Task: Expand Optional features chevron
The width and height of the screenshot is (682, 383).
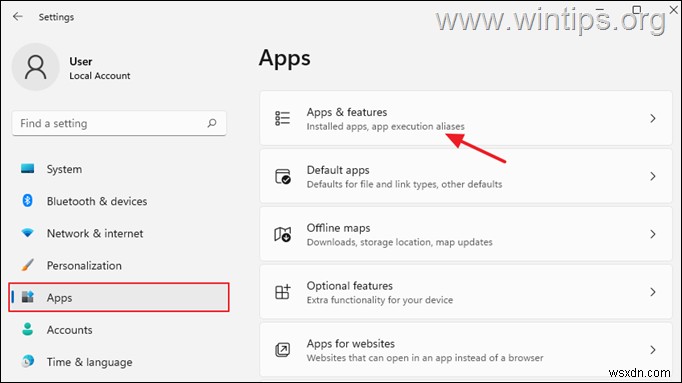Action: (x=652, y=292)
